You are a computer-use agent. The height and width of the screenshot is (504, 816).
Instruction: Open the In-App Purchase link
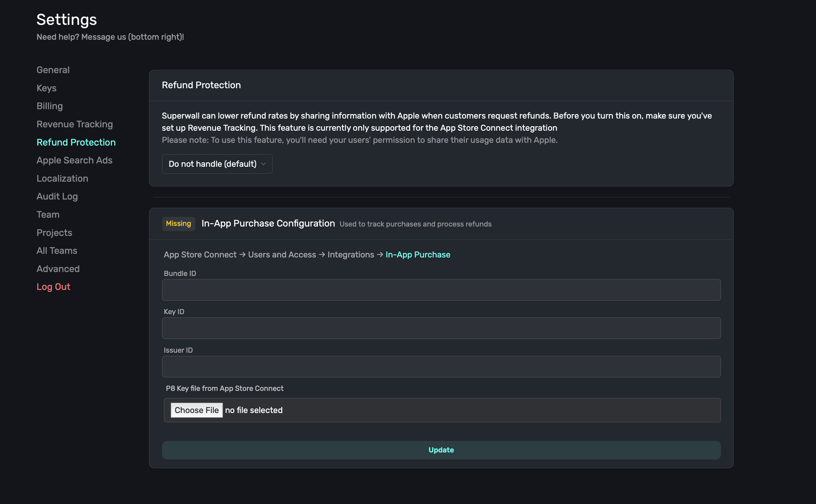click(418, 255)
